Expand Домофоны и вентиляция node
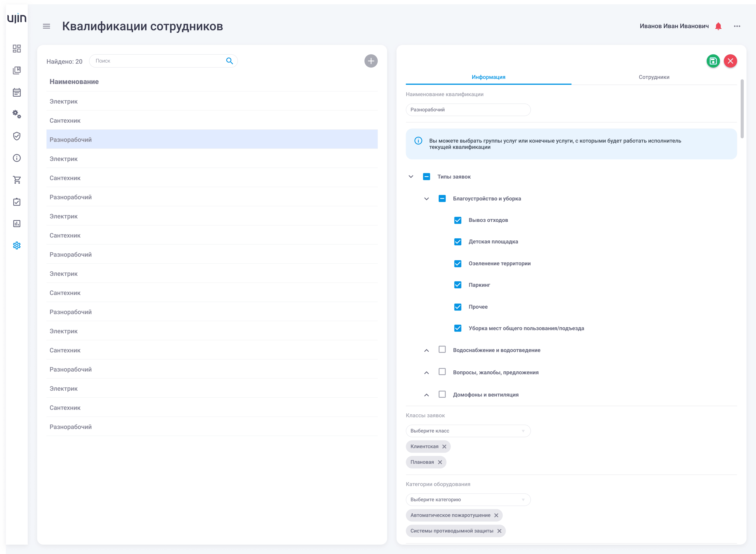 [427, 395]
